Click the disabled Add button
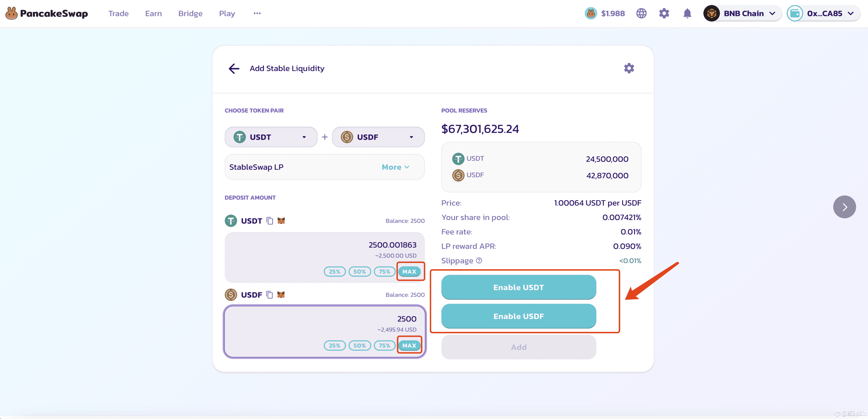Image resolution: width=868 pixels, height=419 pixels. click(519, 347)
